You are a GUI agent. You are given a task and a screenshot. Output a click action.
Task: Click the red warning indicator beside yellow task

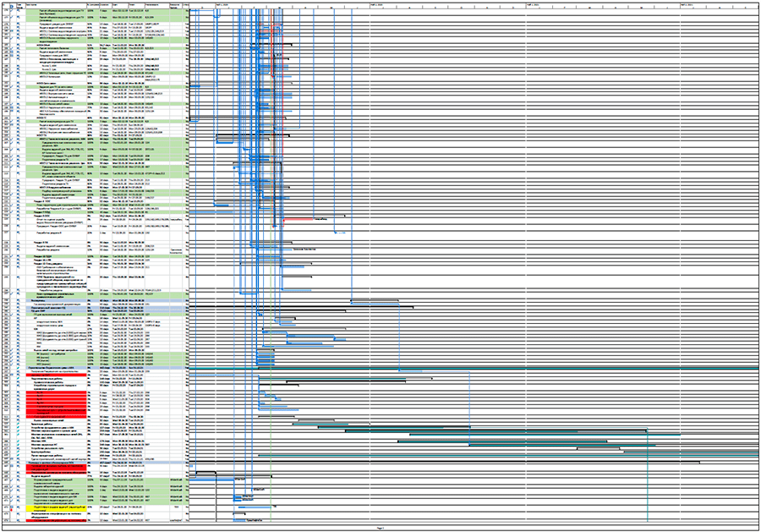pos(12,511)
